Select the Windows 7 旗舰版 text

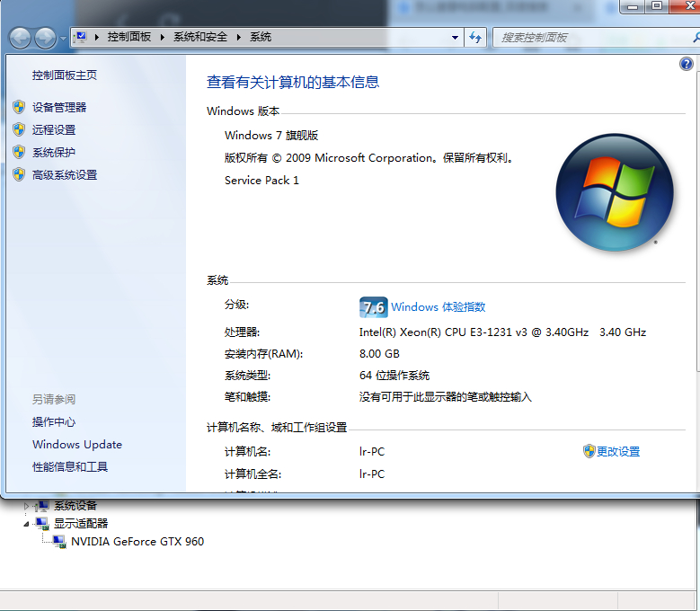[x=271, y=136]
